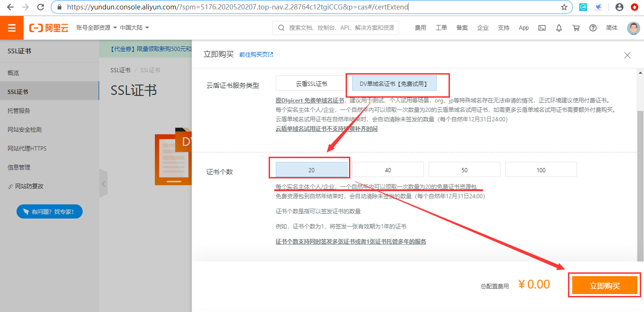Viewport: 644px width, 312px height.
Task: Click the Thunder download extension icon
Action: tap(599, 7)
